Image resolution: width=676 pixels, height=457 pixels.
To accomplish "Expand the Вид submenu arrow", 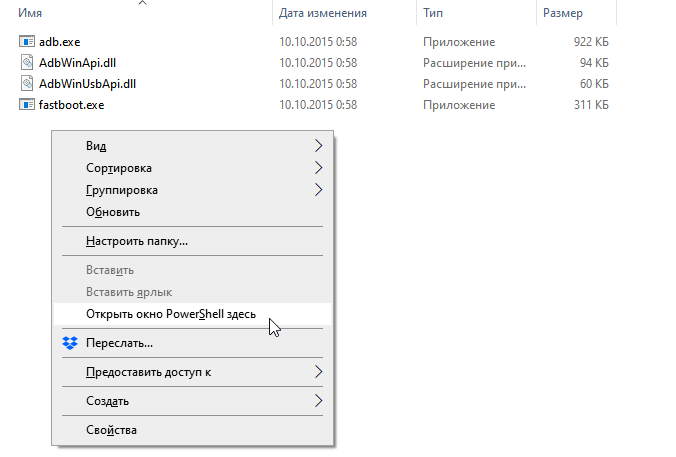I will [x=318, y=146].
